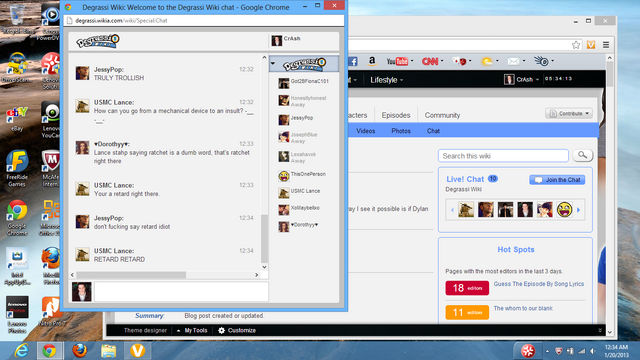Screen dimensions: 640x360
Task: Click the smiley face avatar in Live! Chat box
Action: [x=564, y=210]
